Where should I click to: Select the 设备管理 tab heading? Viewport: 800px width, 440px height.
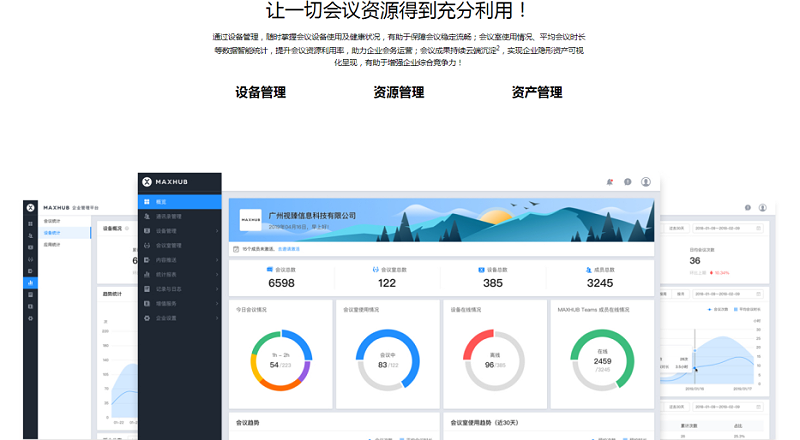[260, 92]
